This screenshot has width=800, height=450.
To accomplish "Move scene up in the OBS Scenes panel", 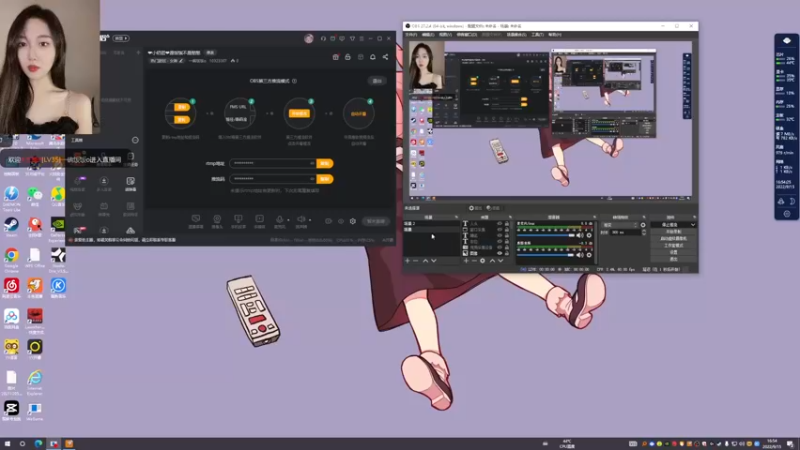I will tap(425, 261).
